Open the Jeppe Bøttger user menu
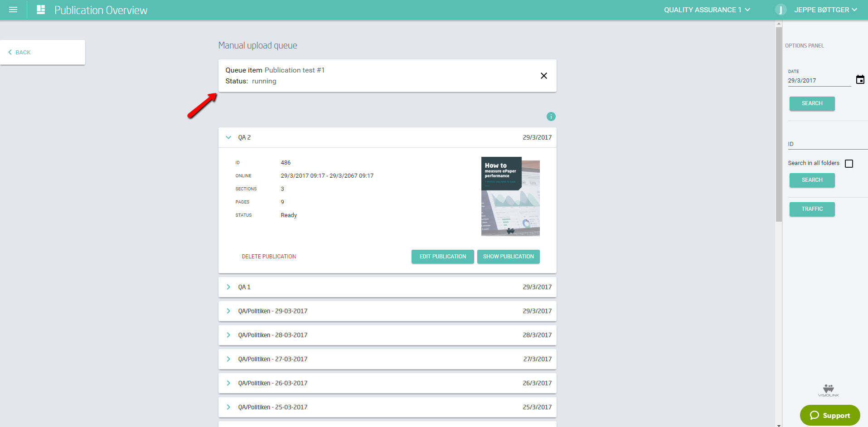 825,10
